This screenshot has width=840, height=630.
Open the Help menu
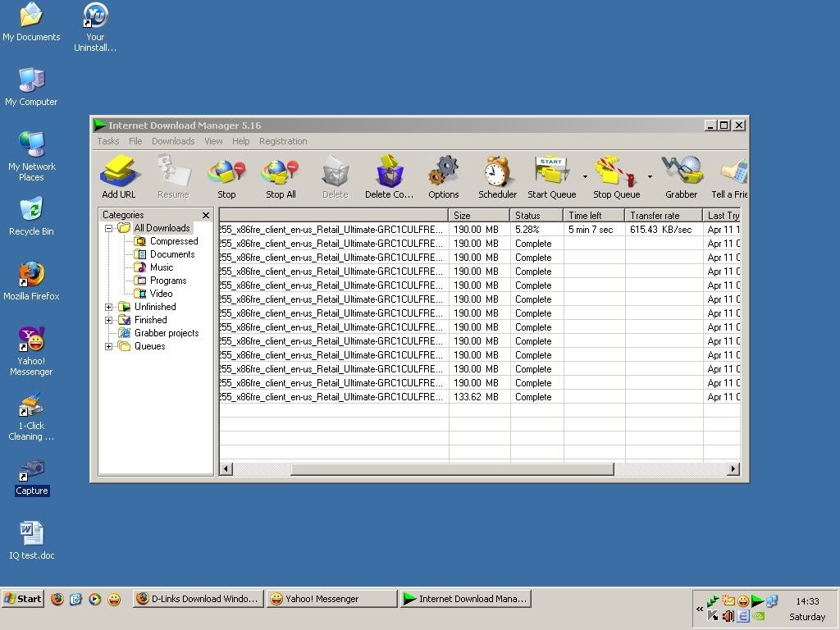coord(240,141)
